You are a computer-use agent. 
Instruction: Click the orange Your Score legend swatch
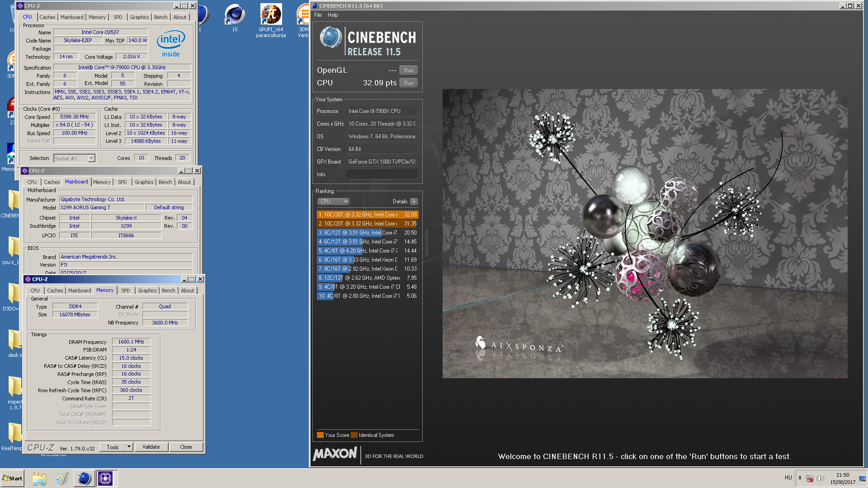[320, 435]
